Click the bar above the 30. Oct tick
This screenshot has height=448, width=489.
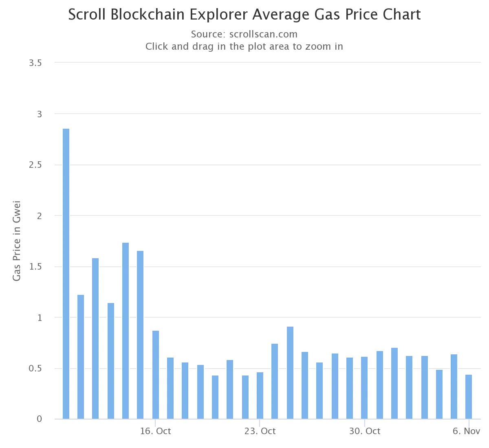[x=364, y=388]
